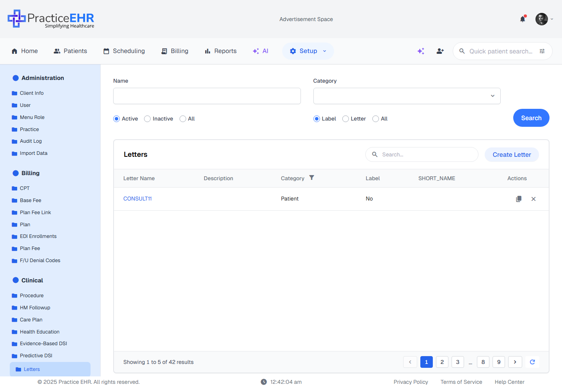This screenshot has width=562, height=392.
Task: Open the Reports menu
Action: coord(221,51)
